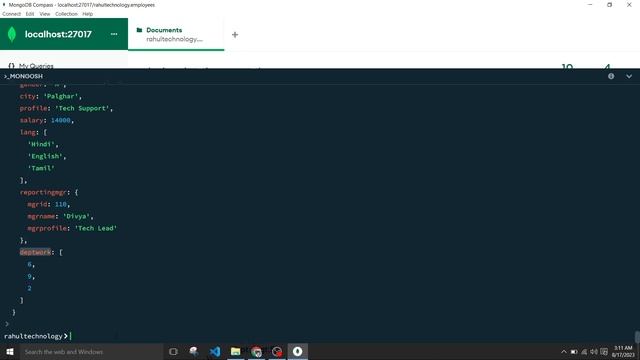
Task: Click the battery status tray icon
Action: click(574, 352)
